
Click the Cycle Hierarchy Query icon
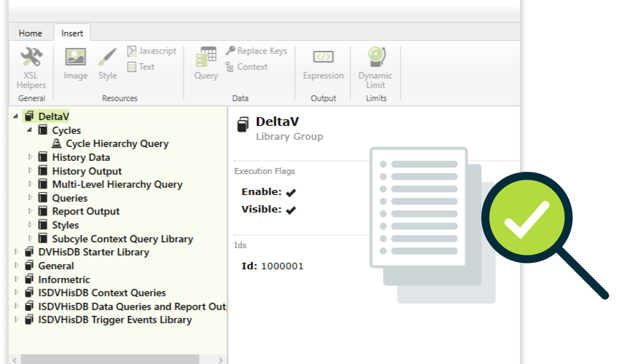(57, 143)
